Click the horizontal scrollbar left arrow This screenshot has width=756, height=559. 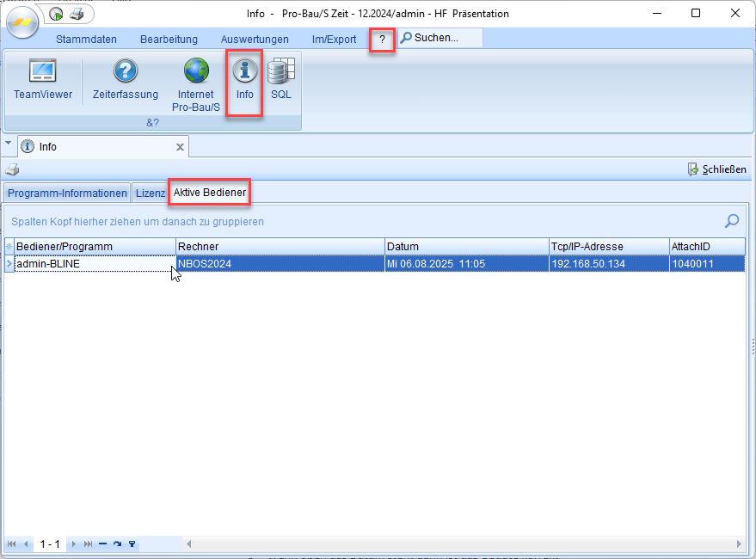(x=188, y=544)
